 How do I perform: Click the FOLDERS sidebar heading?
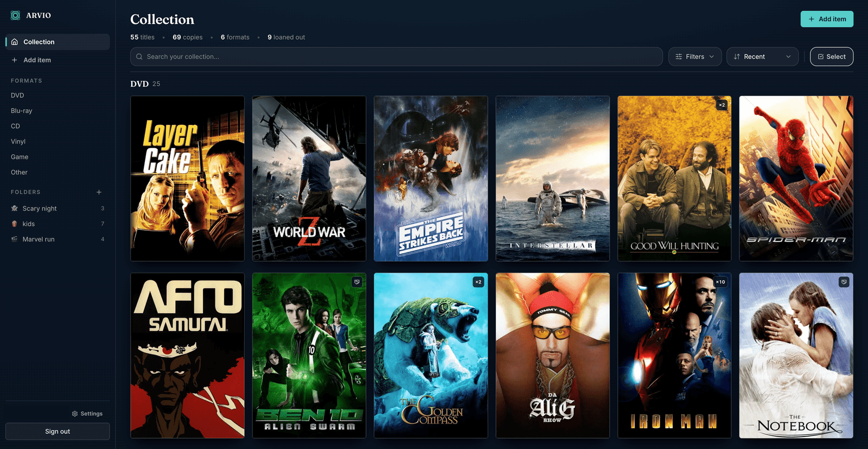(x=25, y=192)
